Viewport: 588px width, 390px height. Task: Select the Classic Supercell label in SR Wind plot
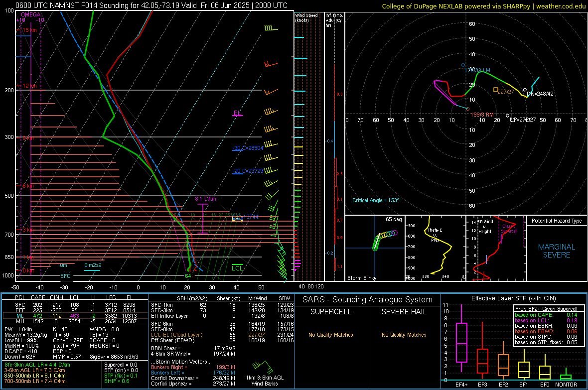click(509, 229)
